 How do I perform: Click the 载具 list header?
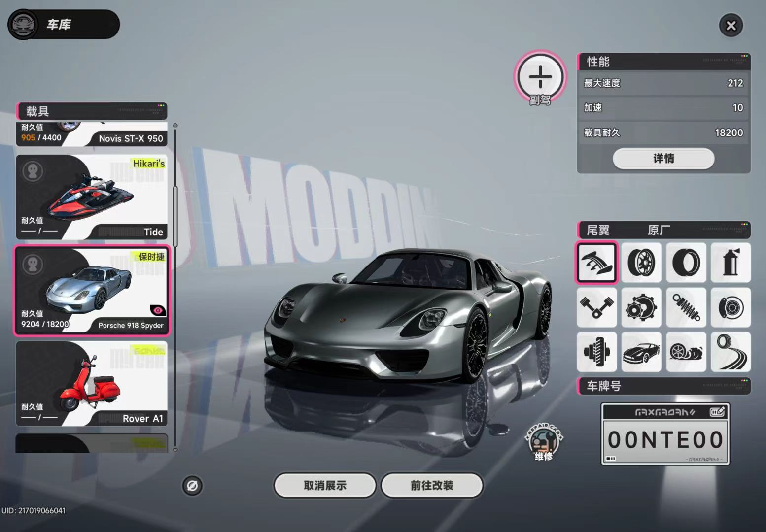pyautogui.click(x=92, y=111)
